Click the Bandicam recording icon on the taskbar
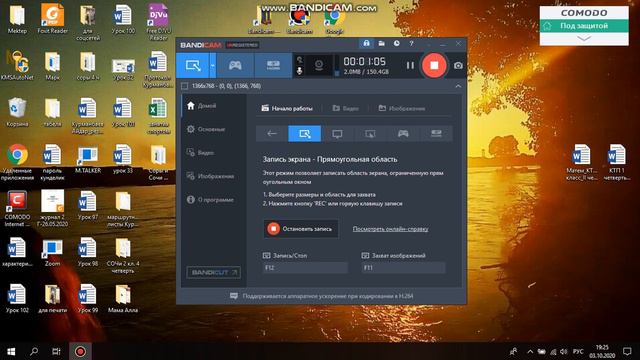This screenshot has width=640, height=360. [80, 351]
